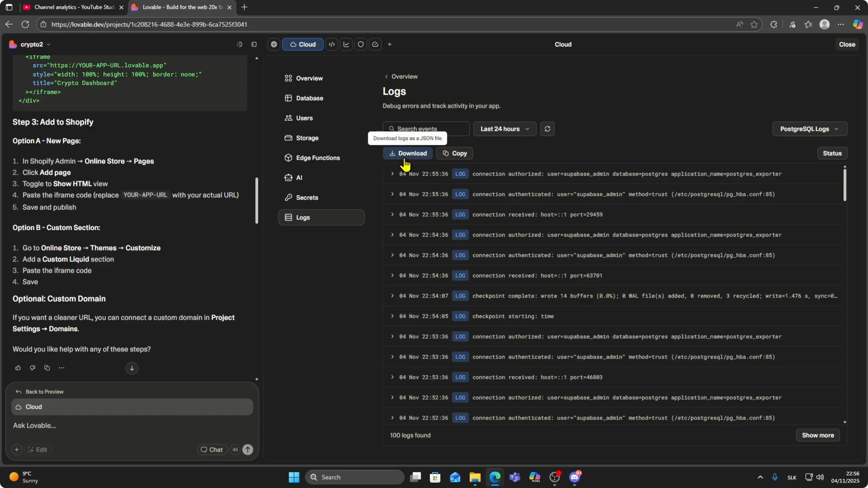This screenshot has width=868, height=488.
Task: Open the globe preview icon
Action: 274,45
